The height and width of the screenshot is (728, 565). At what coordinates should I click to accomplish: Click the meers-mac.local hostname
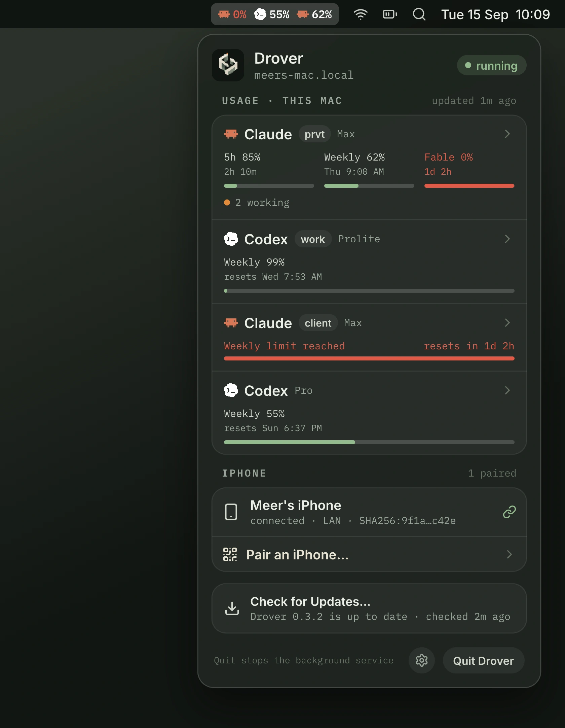tap(304, 75)
